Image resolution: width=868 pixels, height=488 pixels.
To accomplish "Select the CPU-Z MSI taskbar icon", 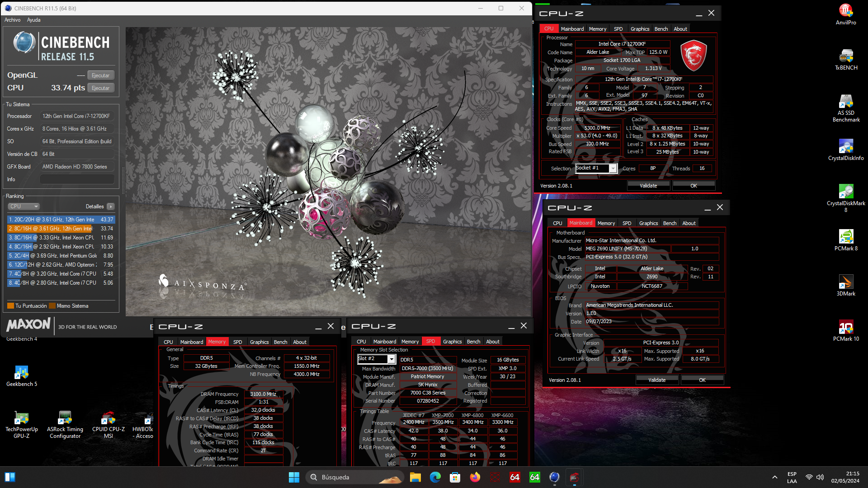I will (574, 477).
